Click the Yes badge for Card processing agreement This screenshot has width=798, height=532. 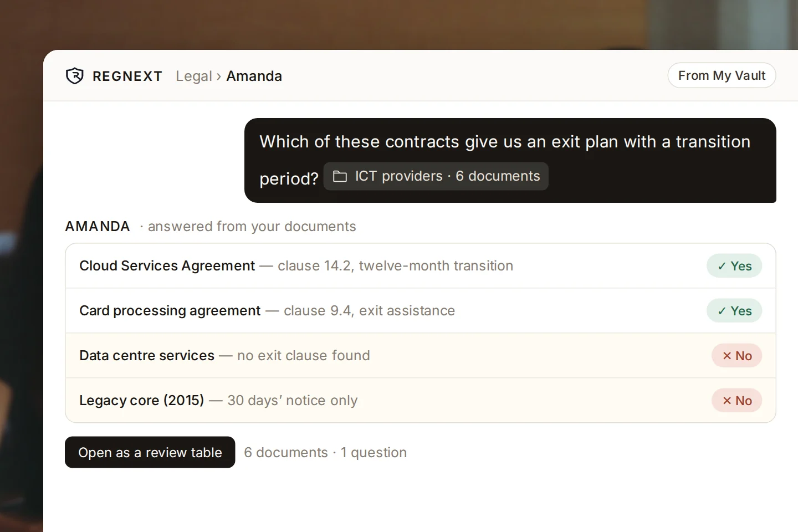[x=734, y=311]
